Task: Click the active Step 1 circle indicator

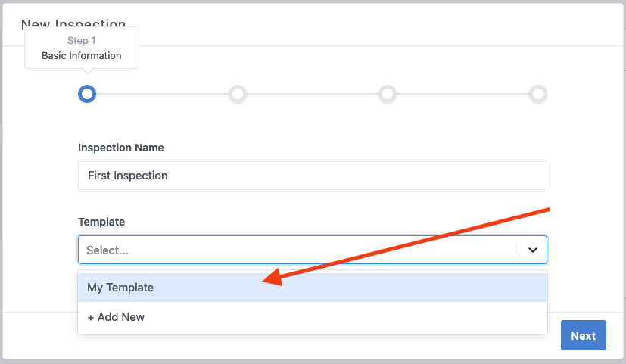Action: 87,94
